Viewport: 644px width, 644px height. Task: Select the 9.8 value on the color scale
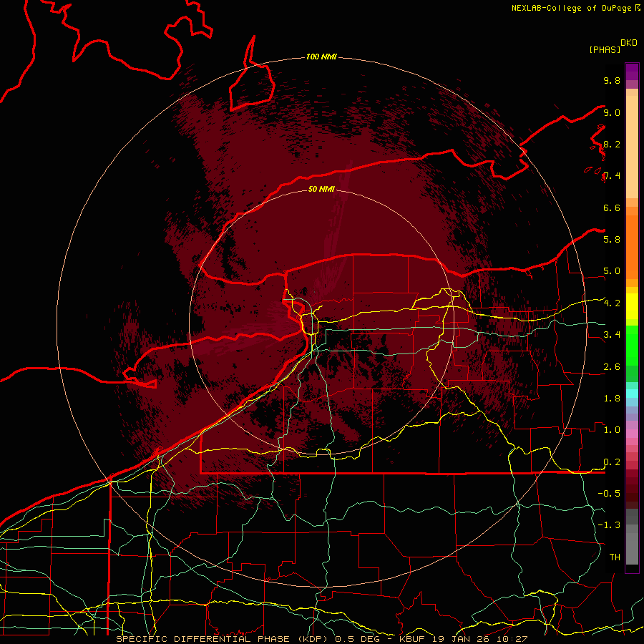[x=612, y=80]
